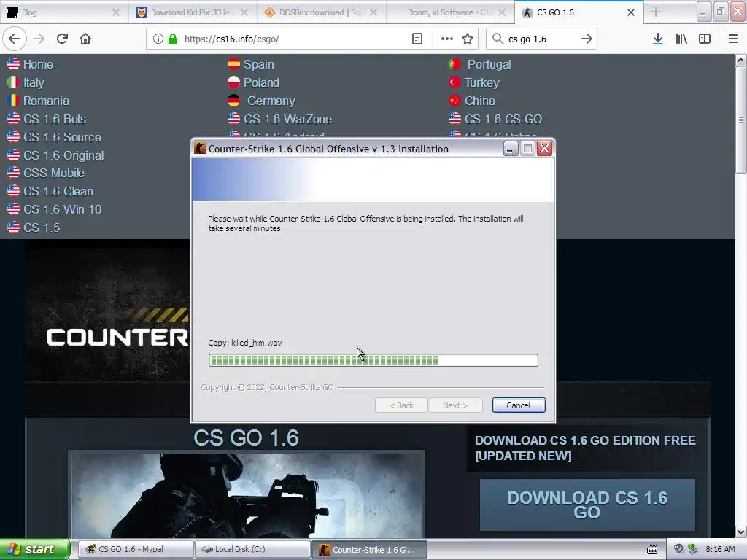The image size is (747, 560).
Task: Open the Romania link
Action: (x=46, y=101)
